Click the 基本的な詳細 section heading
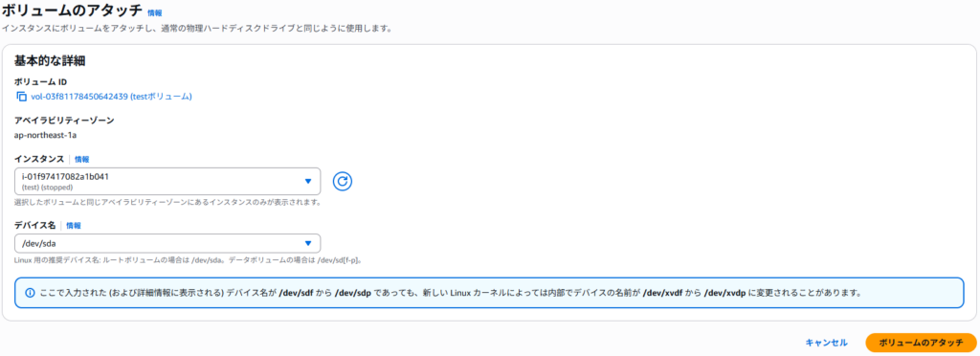 [50, 60]
